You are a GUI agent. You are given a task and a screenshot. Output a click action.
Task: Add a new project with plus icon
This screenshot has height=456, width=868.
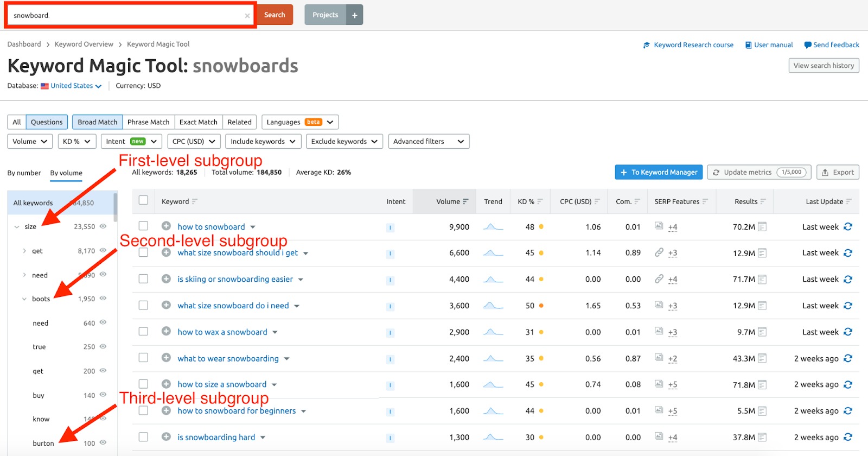point(355,15)
